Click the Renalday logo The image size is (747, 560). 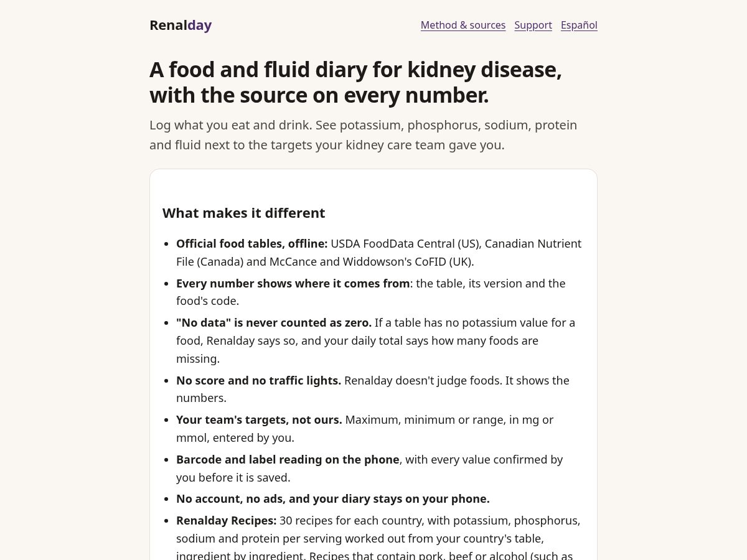181,25
